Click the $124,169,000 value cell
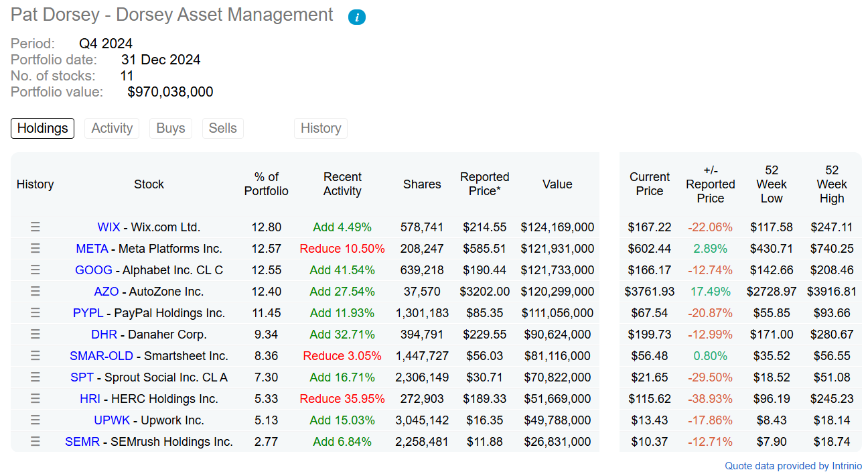Viewport: 868px width, 476px height. pyautogui.click(x=557, y=227)
